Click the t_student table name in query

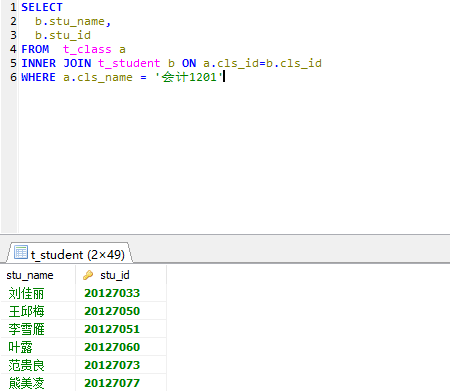click(x=129, y=63)
